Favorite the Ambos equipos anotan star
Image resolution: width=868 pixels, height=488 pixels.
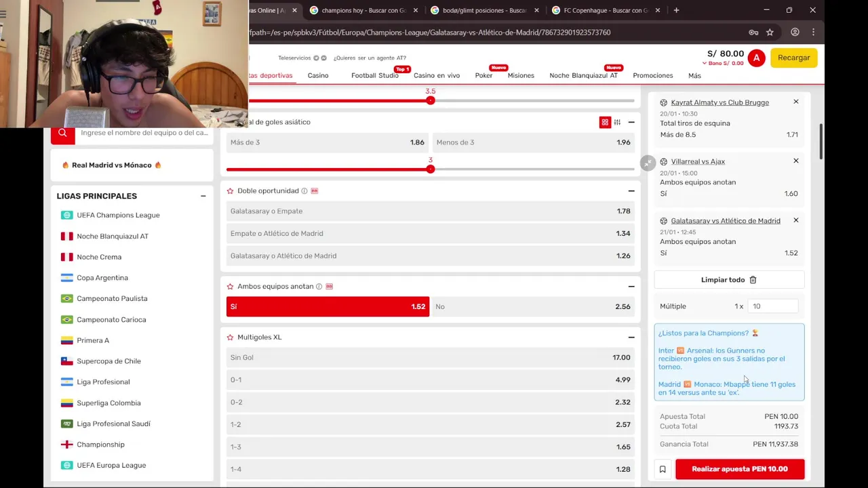pyautogui.click(x=231, y=287)
